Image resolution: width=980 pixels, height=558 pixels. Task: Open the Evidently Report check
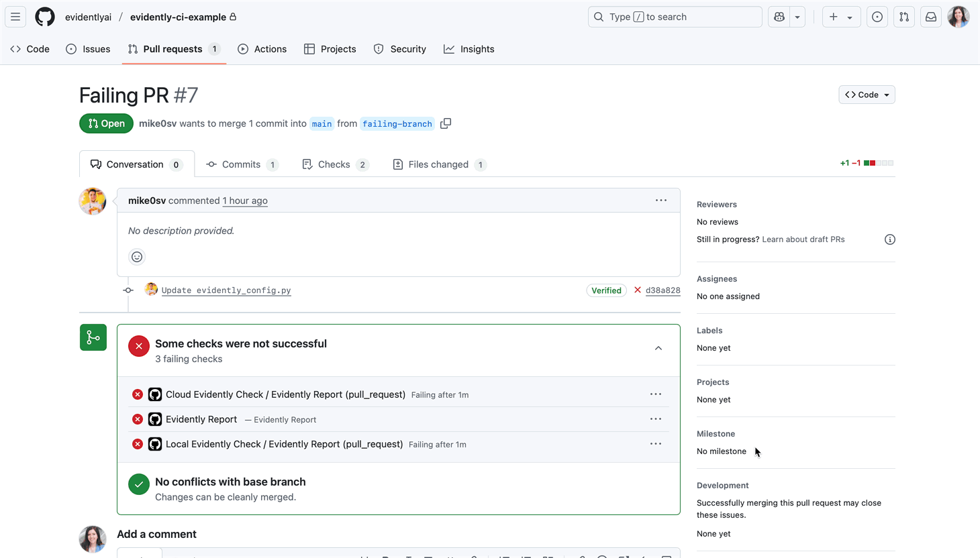coord(201,419)
